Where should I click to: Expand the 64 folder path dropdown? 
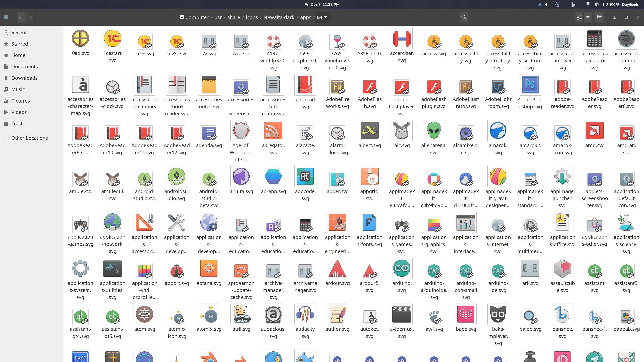(x=322, y=17)
